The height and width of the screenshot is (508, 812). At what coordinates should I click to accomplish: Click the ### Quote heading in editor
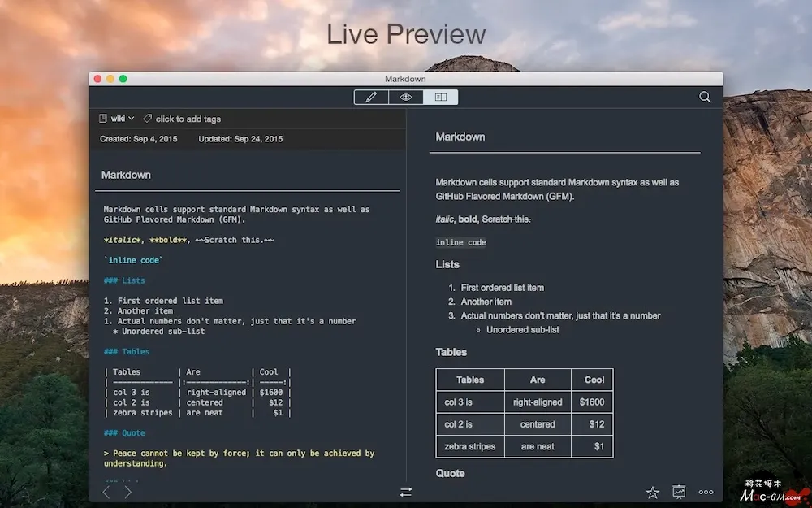tap(124, 433)
